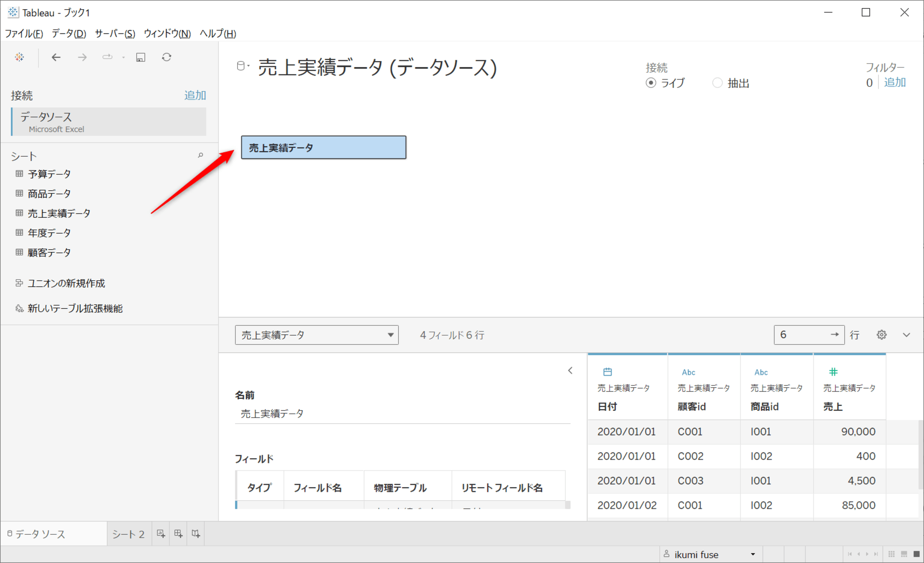Click the 売上 column header
The width and height of the screenshot is (924, 563).
(x=849, y=387)
